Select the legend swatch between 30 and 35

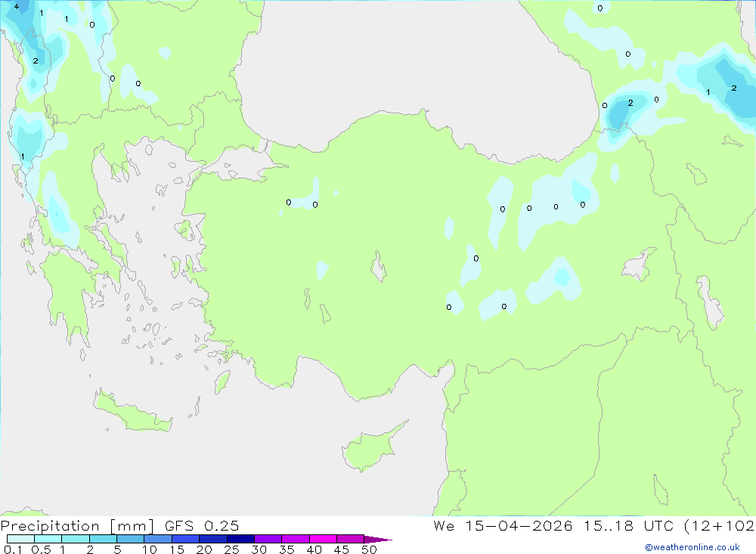coord(268,539)
